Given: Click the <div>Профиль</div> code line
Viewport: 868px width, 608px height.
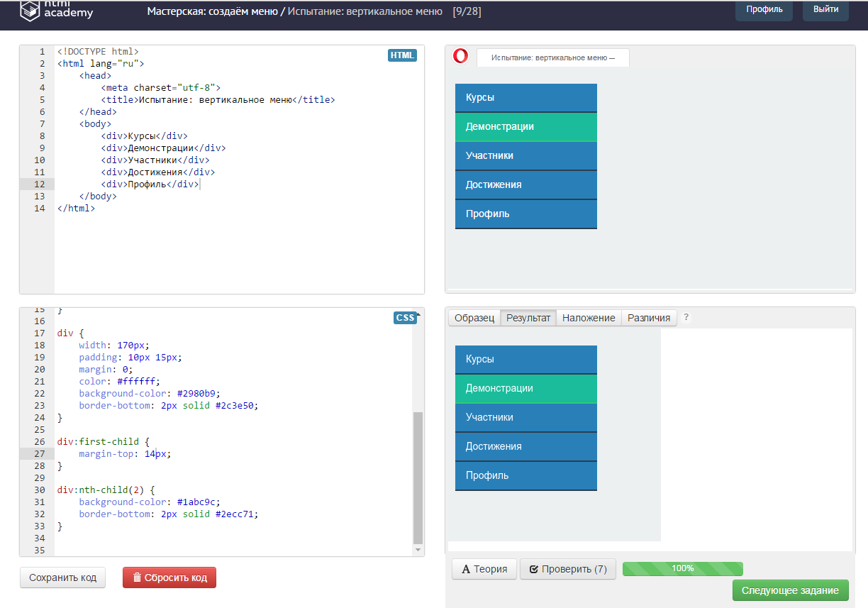Looking at the screenshot, I should pos(150,184).
